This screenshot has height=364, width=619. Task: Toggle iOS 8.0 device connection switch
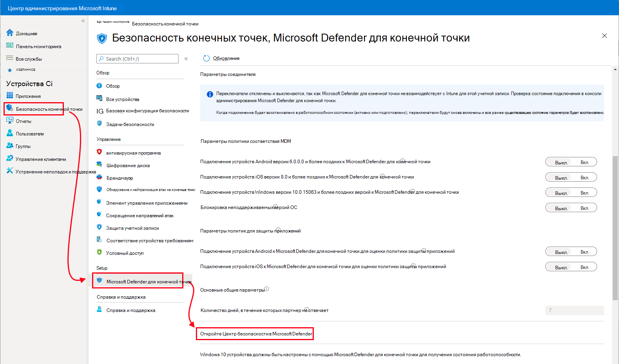pyautogui.click(x=571, y=177)
